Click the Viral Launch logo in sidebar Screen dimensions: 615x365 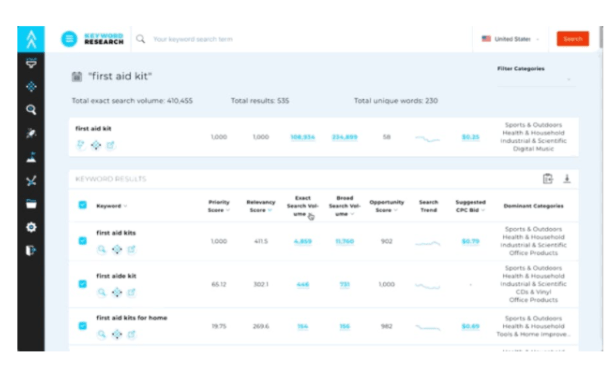(x=31, y=39)
